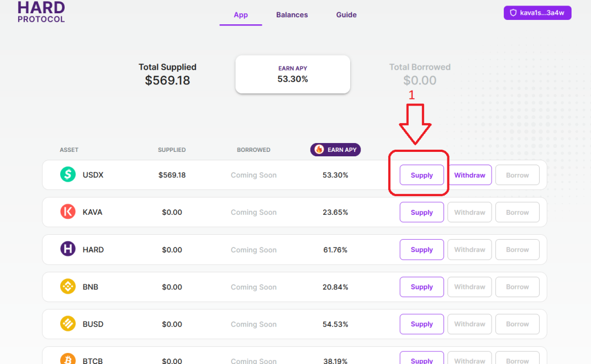Click Supply for KAVA

pyautogui.click(x=422, y=212)
